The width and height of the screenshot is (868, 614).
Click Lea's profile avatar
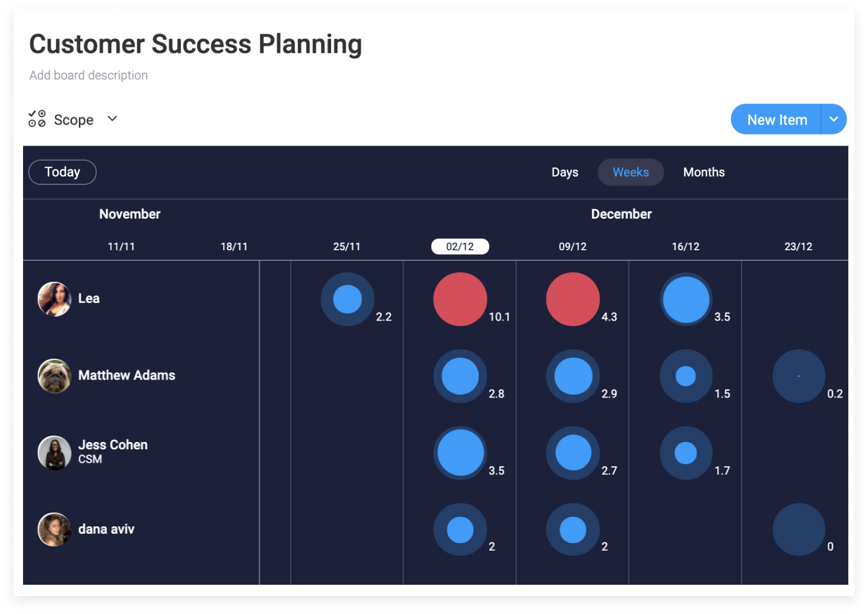pos(54,299)
